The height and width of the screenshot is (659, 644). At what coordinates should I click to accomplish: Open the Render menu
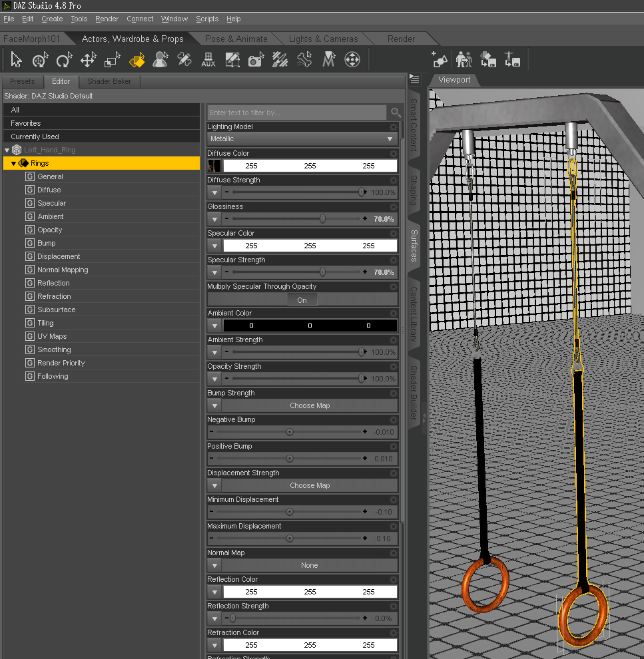[107, 19]
